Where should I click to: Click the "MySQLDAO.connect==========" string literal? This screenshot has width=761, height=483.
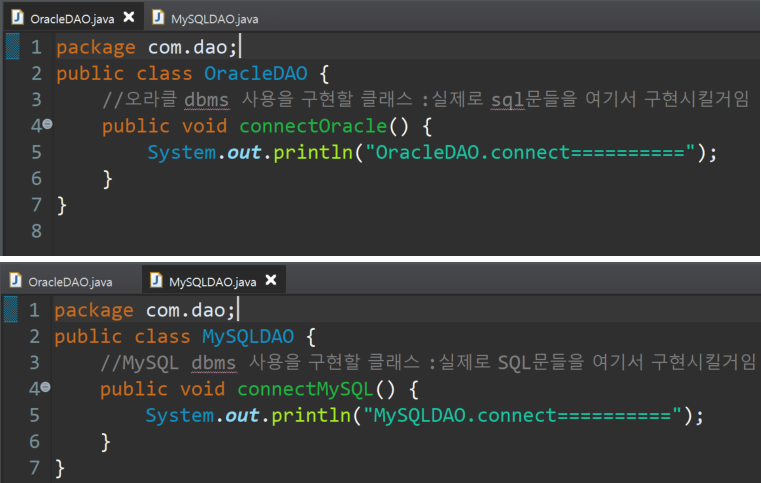tap(523, 416)
